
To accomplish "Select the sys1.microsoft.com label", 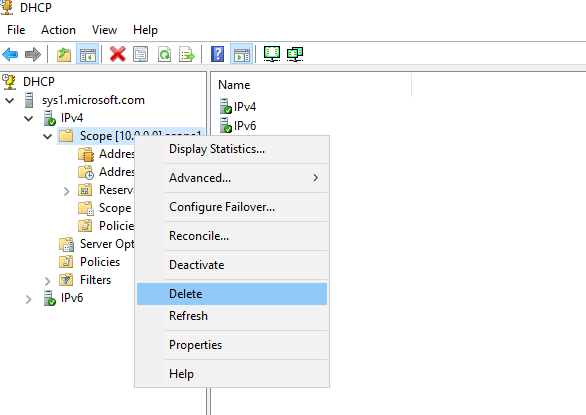I will click(x=93, y=100).
